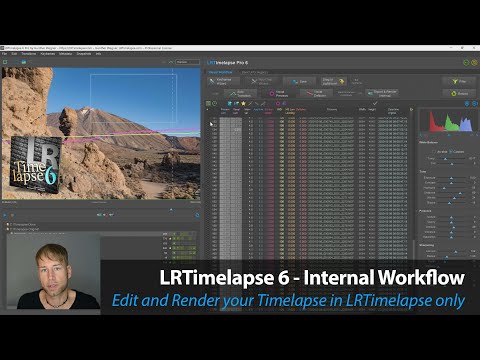Click the Auto Transition button
The image size is (480, 360).
(241, 93)
